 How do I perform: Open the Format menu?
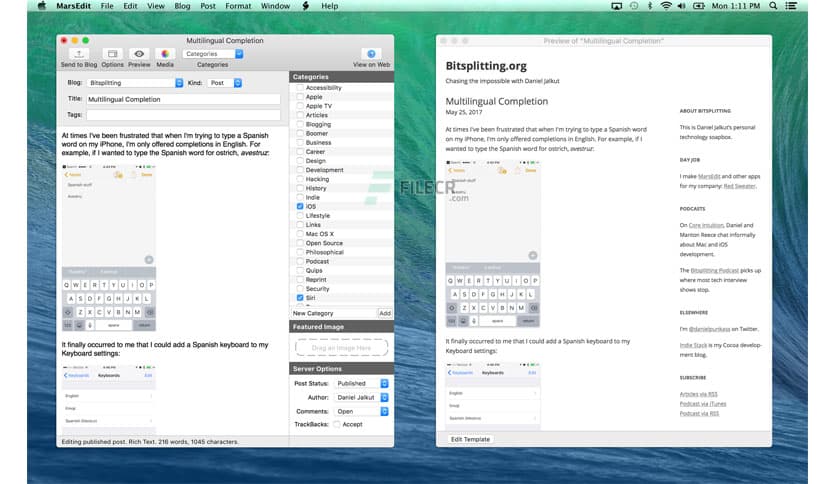click(238, 6)
